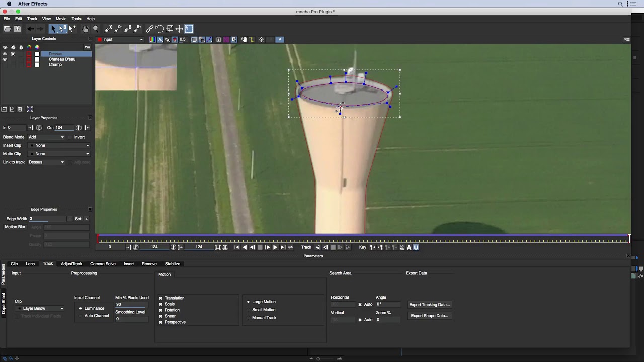Select the Add X-Spline to Layer tool
Image resolution: width=644 pixels, height=362 pixels.
coord(118,29)
